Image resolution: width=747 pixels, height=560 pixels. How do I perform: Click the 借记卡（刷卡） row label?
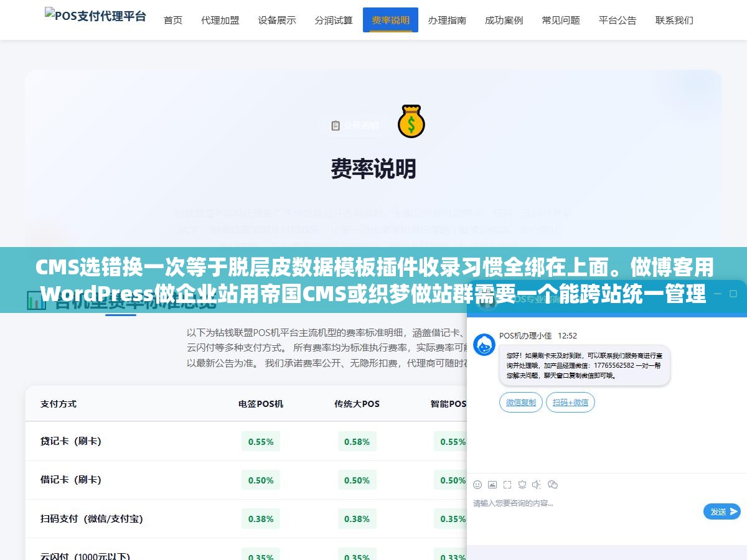(x=71, y=480)
